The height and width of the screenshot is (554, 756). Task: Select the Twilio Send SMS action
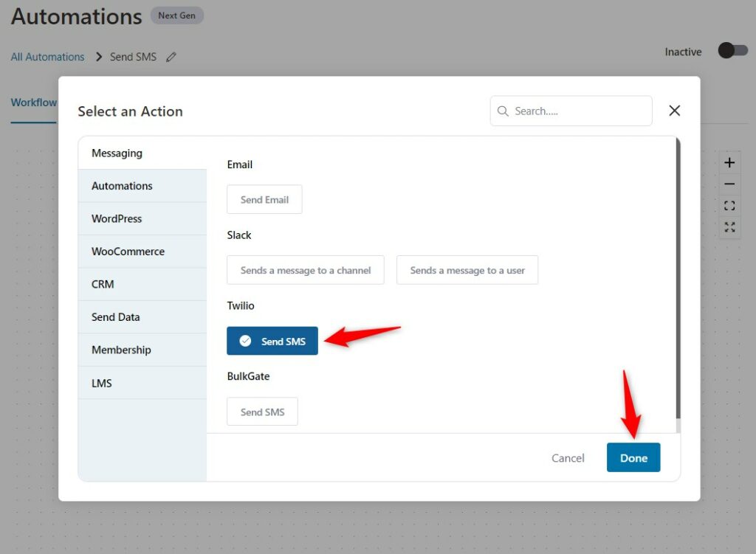272,341
